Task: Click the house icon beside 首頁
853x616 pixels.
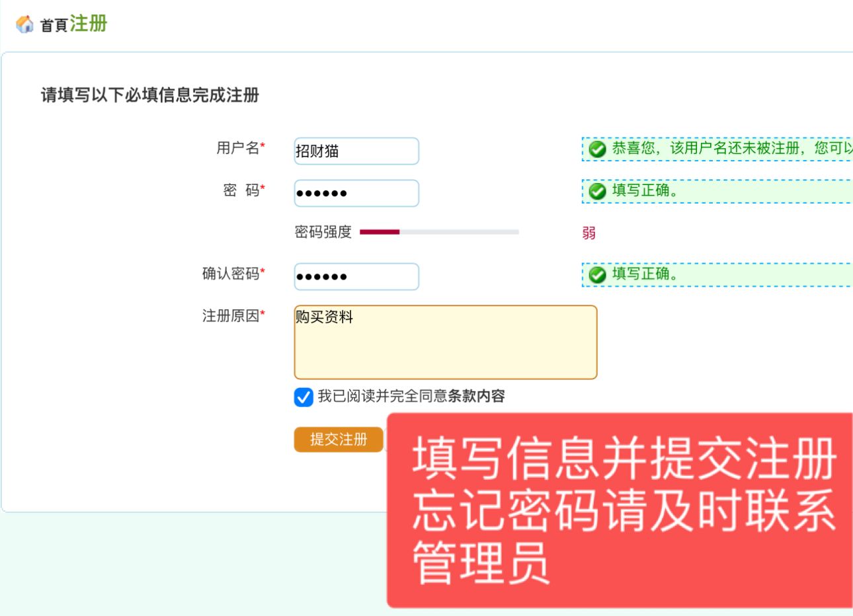Action: pos(24,24)
